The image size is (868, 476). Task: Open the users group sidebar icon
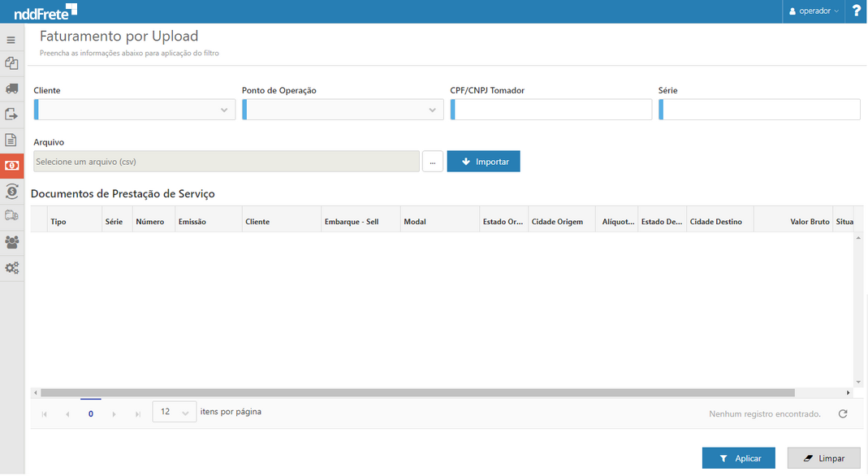click(11, 242)
